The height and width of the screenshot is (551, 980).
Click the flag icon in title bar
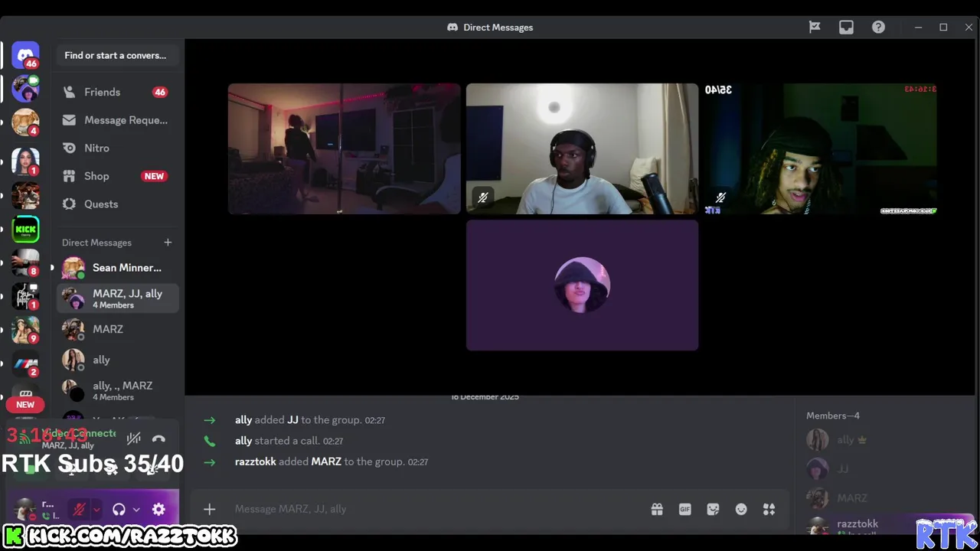point(815,27)
